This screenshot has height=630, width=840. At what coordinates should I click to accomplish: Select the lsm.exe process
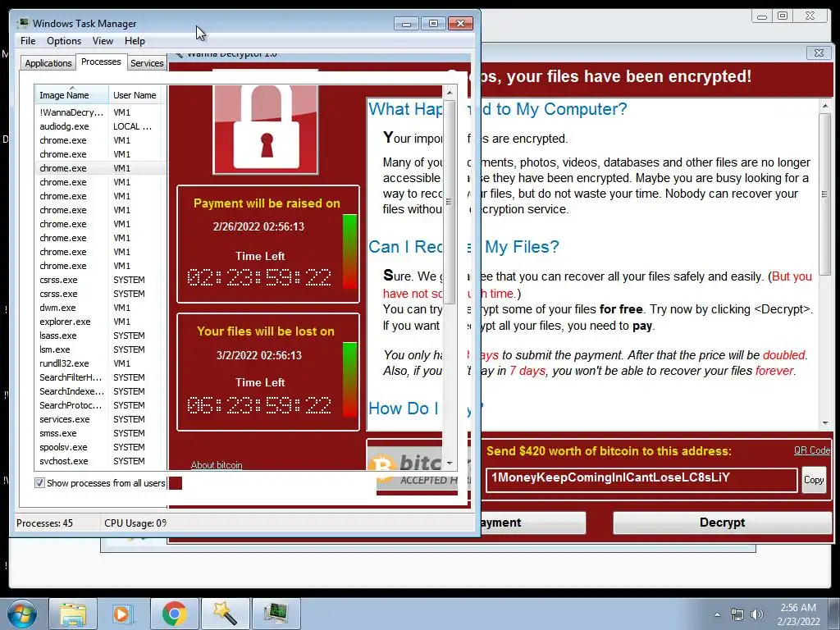[101, 349]
